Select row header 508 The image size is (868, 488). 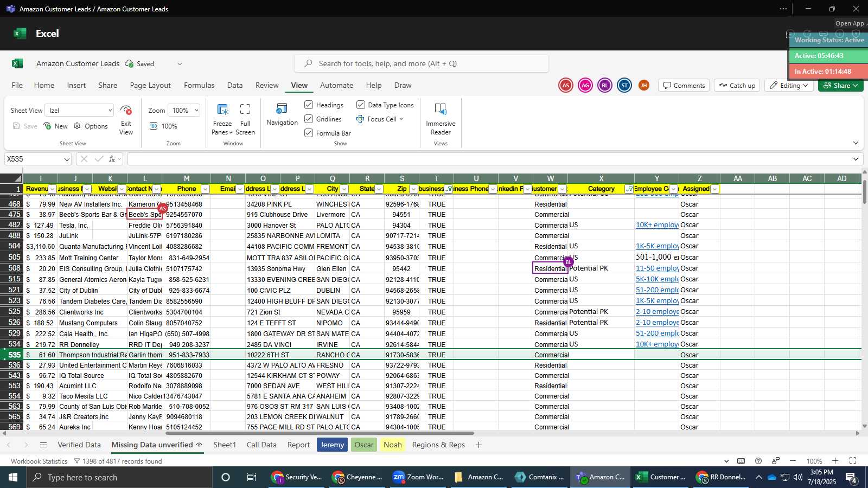tap(11, 268)
